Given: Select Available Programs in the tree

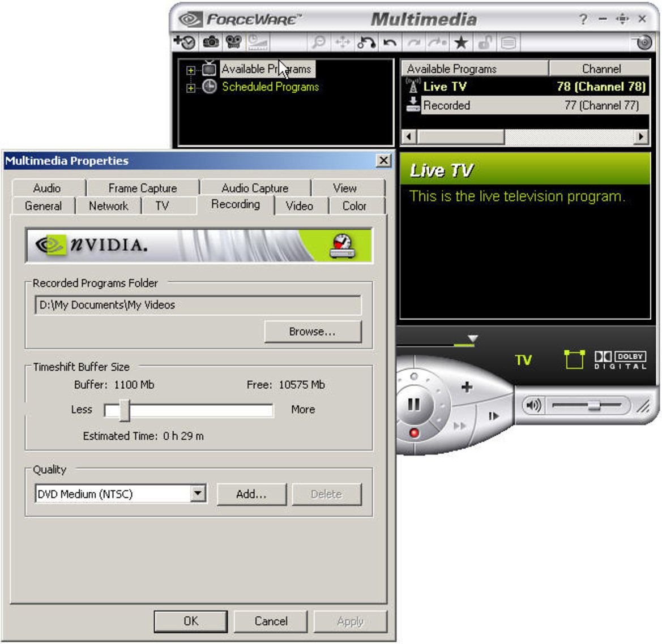Looking at the screenshot, I should pyautogui.click(x=267, y=69).
